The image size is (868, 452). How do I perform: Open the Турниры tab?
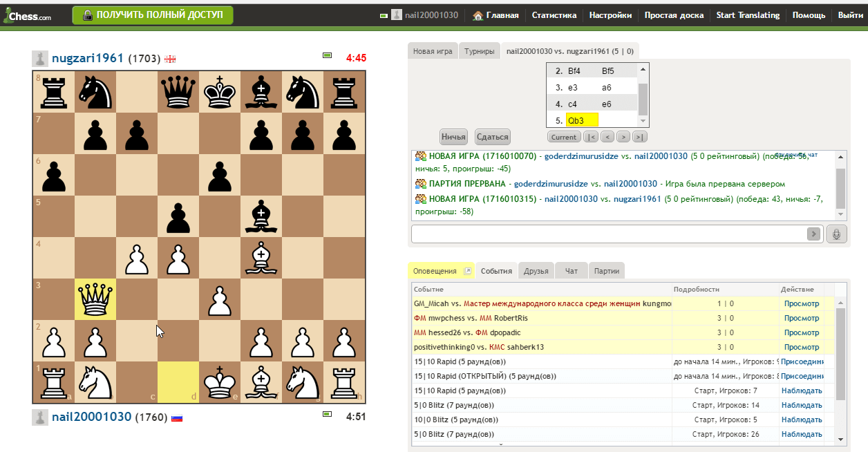coord(479,51)
